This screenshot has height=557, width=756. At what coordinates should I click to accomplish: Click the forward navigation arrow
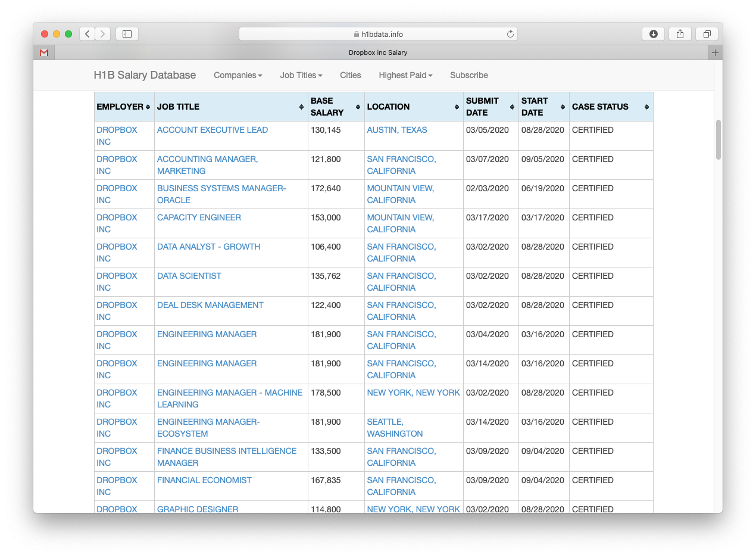point(102,34)
